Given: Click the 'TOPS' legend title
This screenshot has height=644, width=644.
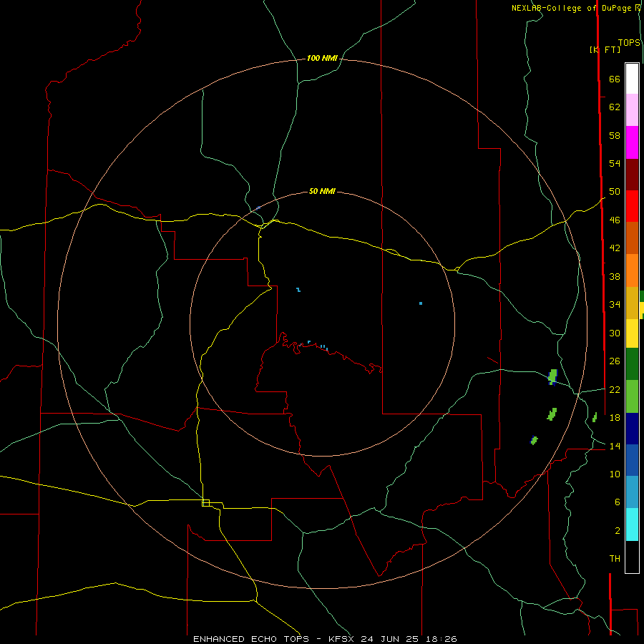Looking at the screenshot, I should 629,43.
